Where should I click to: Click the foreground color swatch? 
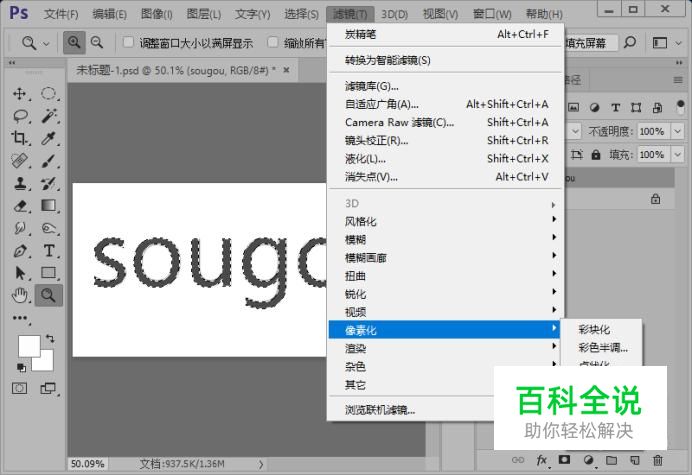click(x=29, y=346)
